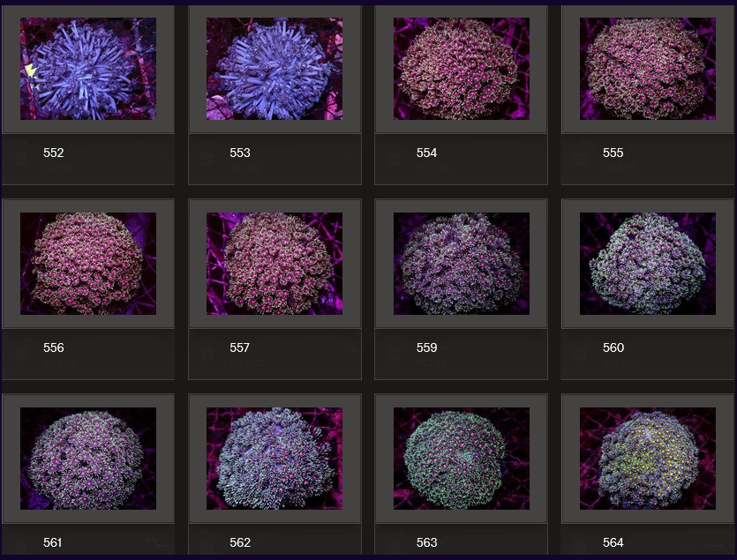Open thumbnail image 553
This screenshot has height=560, width=737.
tap(274, 69)
